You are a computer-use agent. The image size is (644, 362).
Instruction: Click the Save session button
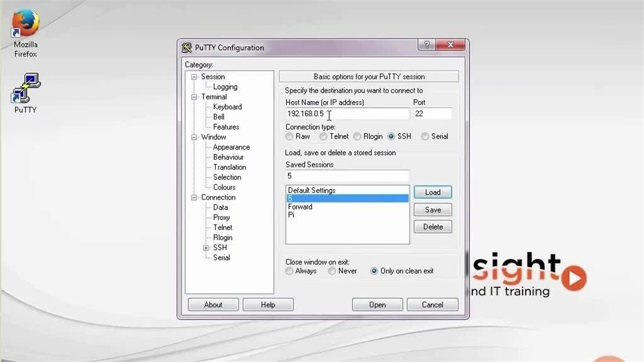click(433, 210)
